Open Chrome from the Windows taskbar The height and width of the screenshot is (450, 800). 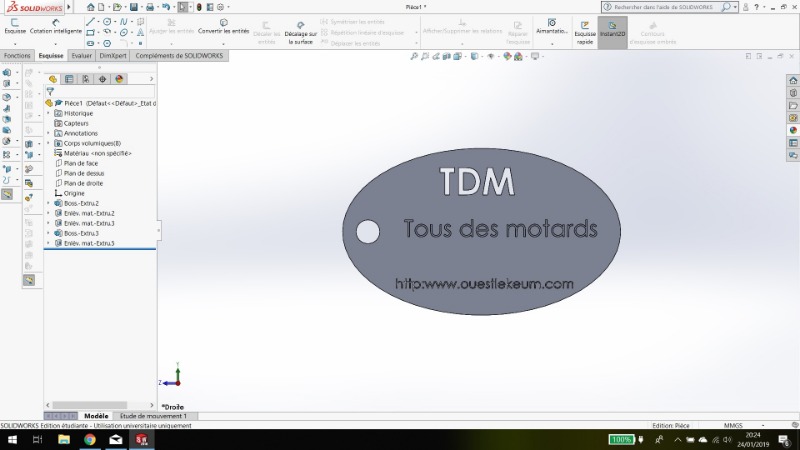pyautogui.click(x=89, y=439)
